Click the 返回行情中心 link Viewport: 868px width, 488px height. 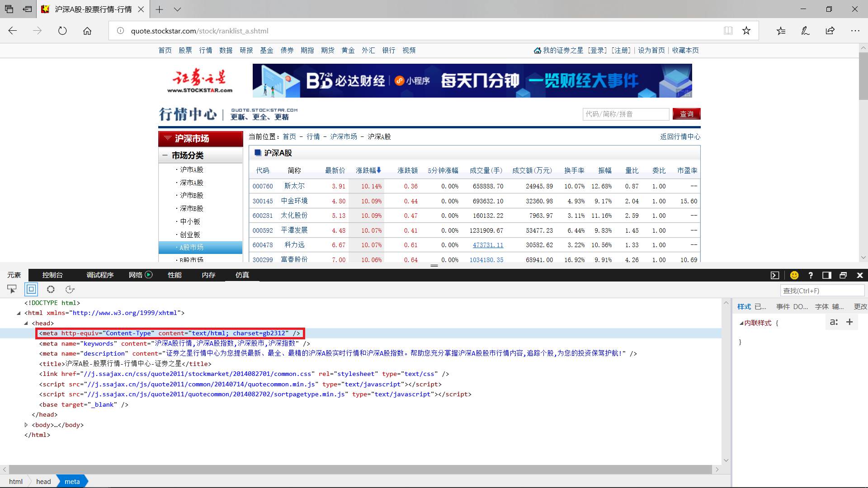tap(680, 136)
